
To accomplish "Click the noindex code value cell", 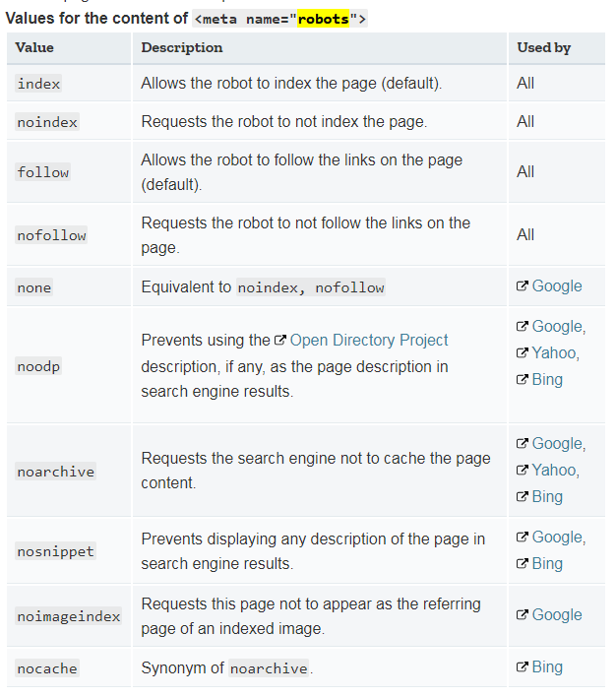I will click(x=47, y=122).
